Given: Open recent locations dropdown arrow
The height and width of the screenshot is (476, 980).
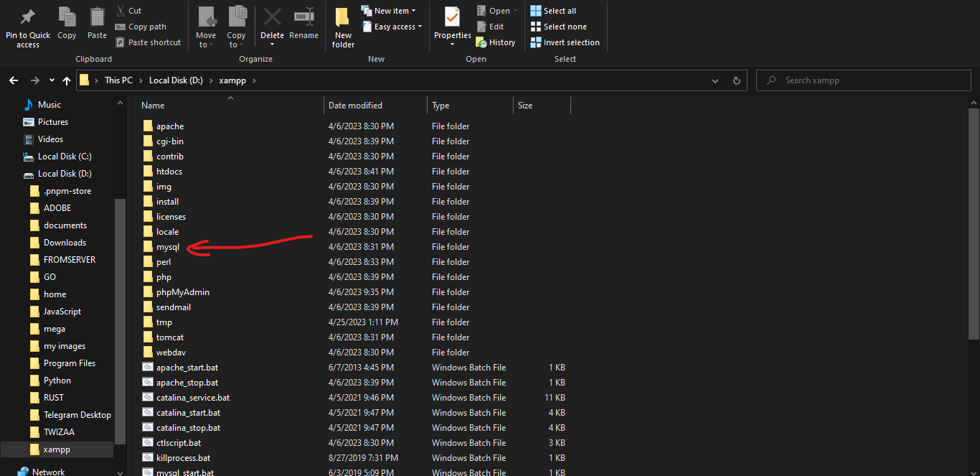Looking at the screenshot, I should click(x=52, y=80).
